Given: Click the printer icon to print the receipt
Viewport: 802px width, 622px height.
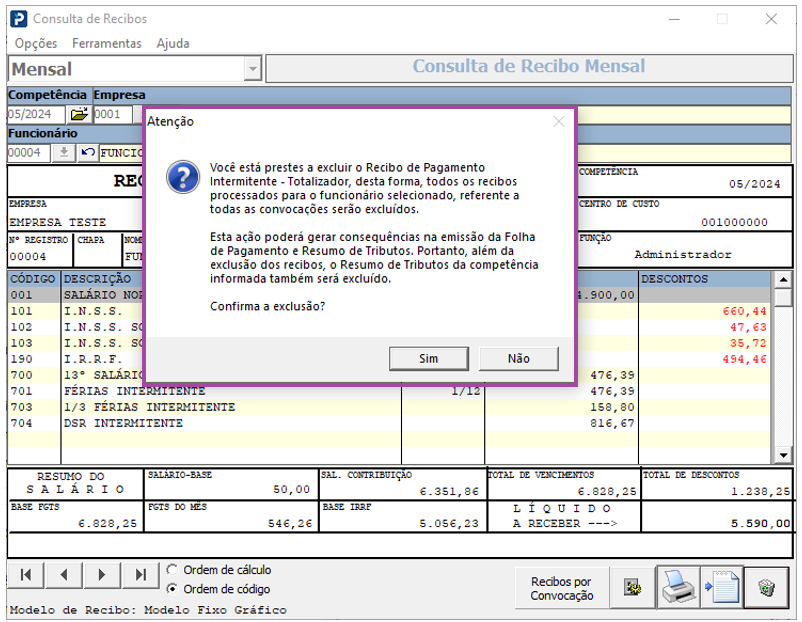Looking at the screenshot, I should [x=678, y=588].
